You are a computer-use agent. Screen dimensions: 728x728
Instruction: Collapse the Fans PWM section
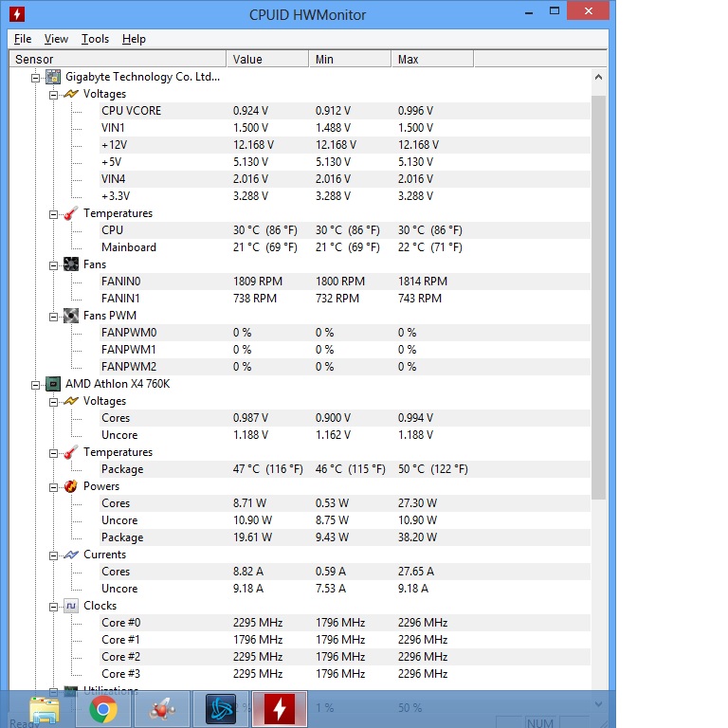click(x=53, y=318)
